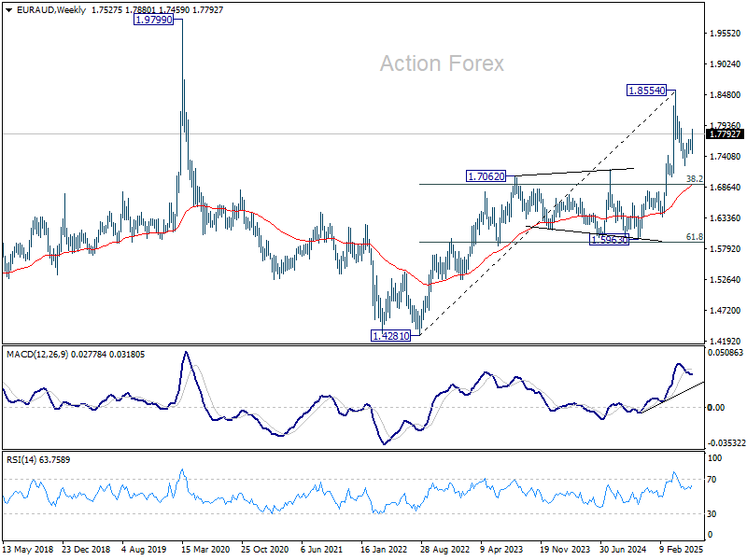The height and width of the screenshot is (560, 747).
Task: Click the 1.84800 price axis value
Action: (x=726, y=95)
